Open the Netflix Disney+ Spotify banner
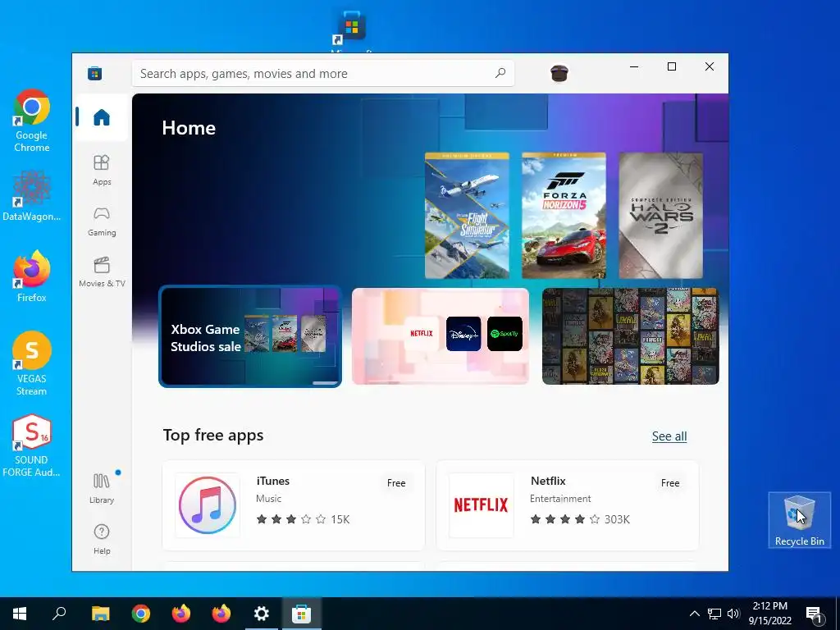 point(441,336)
